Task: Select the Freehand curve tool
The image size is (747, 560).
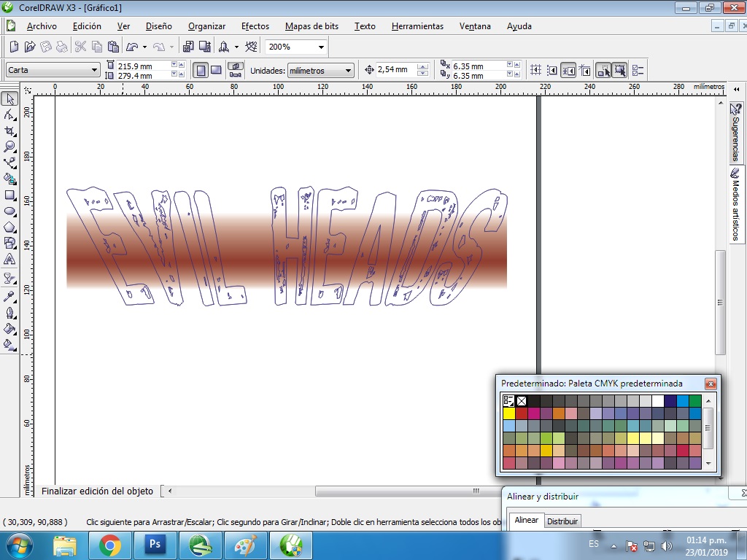Action: pyautogui.click(x=9, y=163)
